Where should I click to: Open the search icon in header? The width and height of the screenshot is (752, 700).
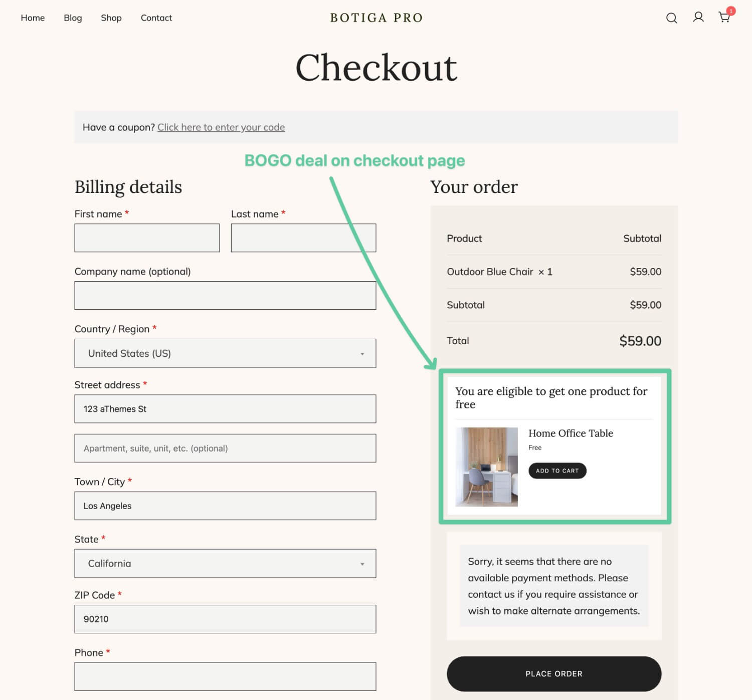(671, 18)
